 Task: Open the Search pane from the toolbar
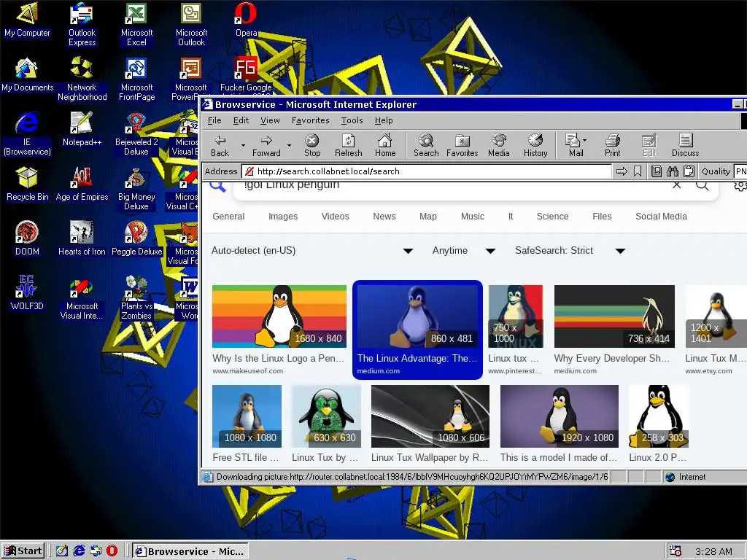tap(426, 145)
